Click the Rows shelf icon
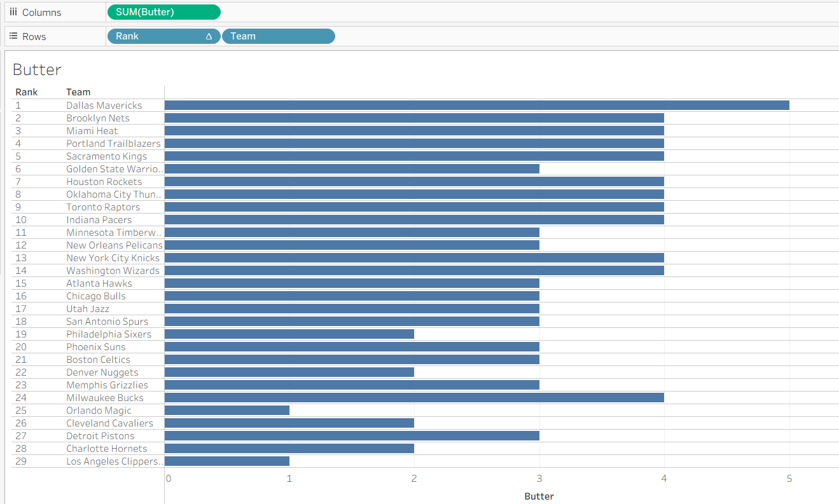 coord(13,36)
